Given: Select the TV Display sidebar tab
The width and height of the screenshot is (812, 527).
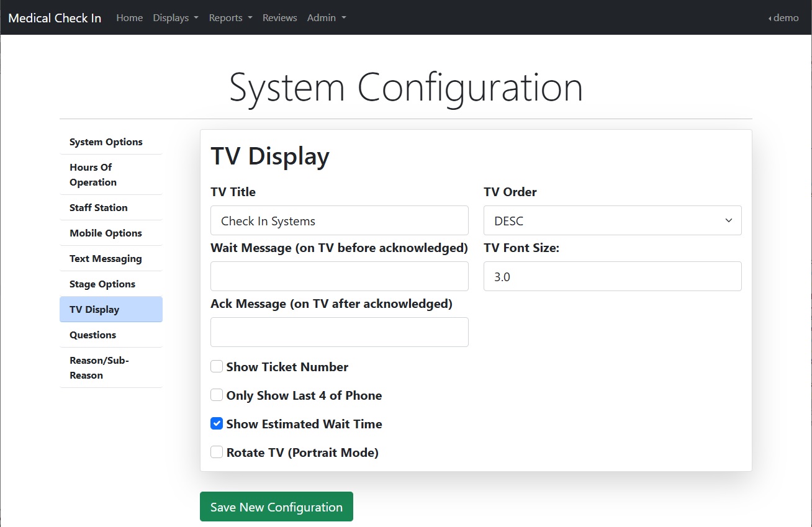Looking at the screenshot, I should pos(111,309).
